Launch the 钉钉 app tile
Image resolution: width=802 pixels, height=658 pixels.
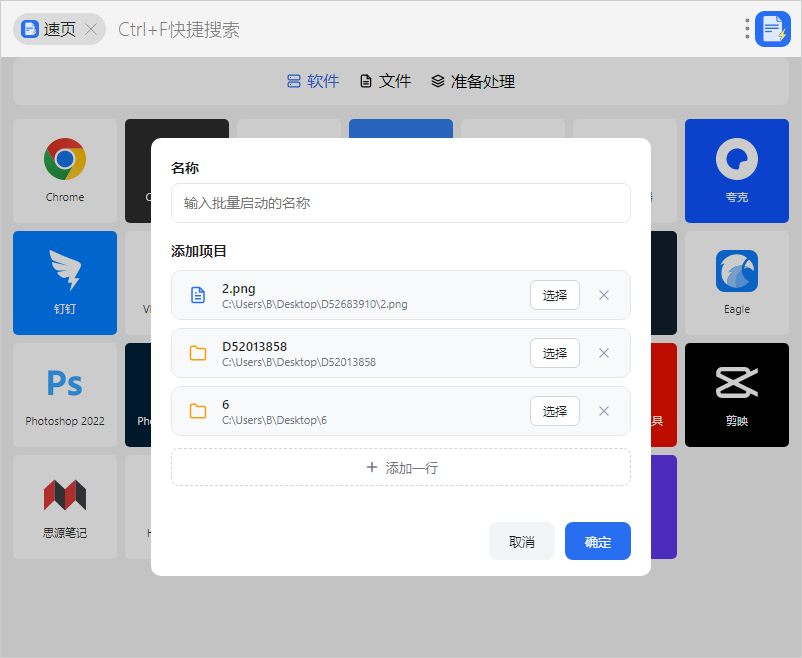(x=65, y=283)
